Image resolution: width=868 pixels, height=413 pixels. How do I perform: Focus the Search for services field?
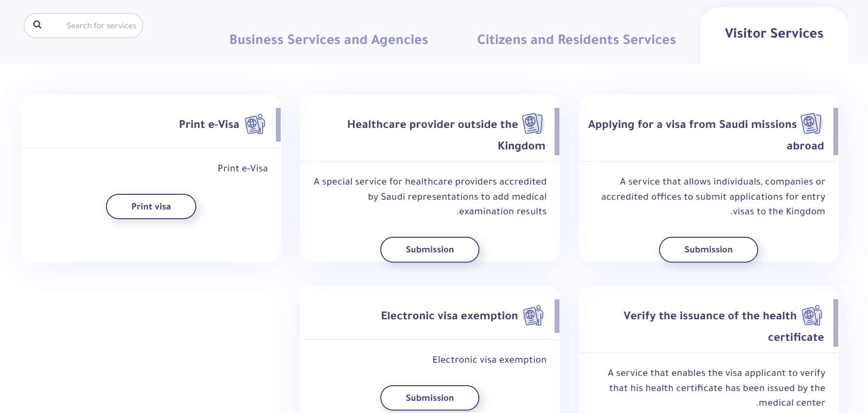pyautogui.click(x=83, y=25)
